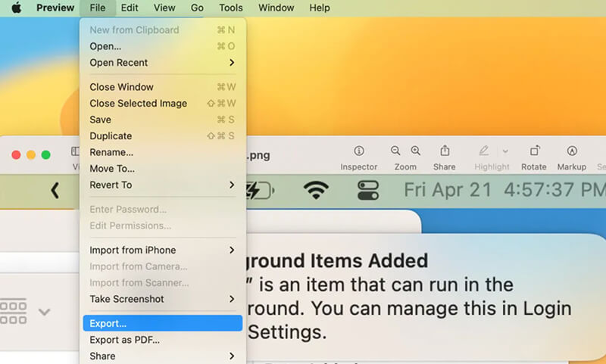Open the View menu
The width and height of the screenshot is (606, 364).
pos(164,8)
